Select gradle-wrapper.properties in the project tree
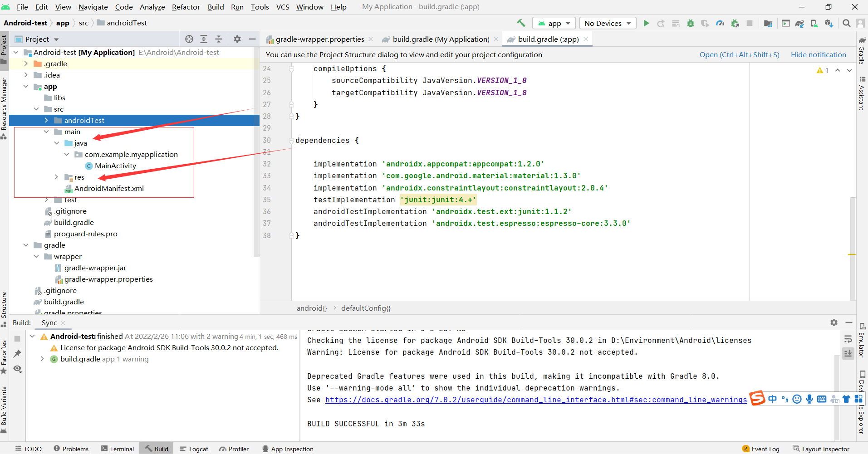The height and width of the screenshot is (454, 868). (x=108, y=279)
